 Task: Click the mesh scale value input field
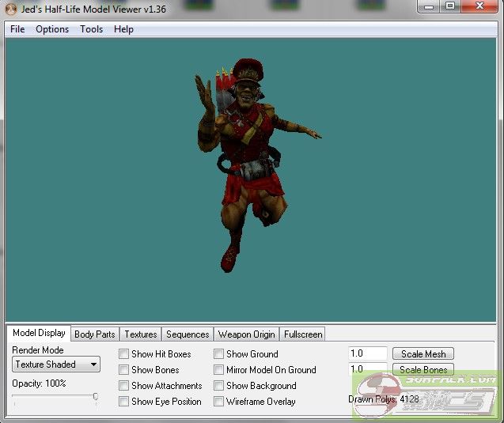coord(368,354)
